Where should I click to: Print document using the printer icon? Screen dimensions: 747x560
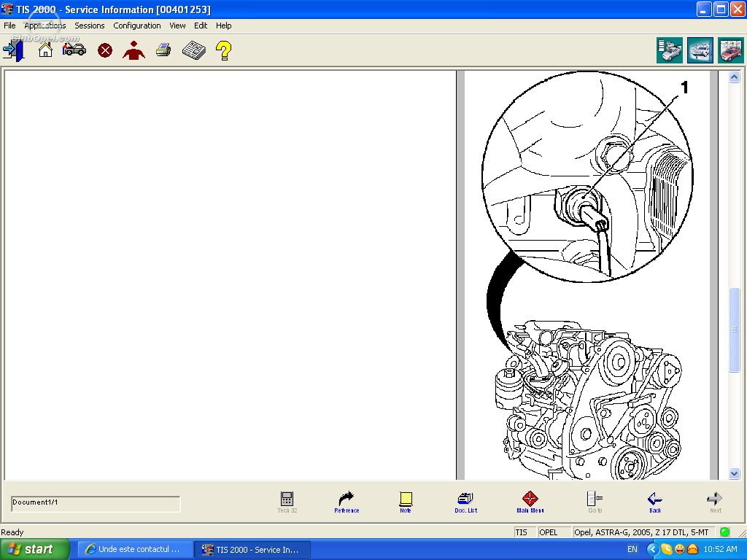[163, 50]
